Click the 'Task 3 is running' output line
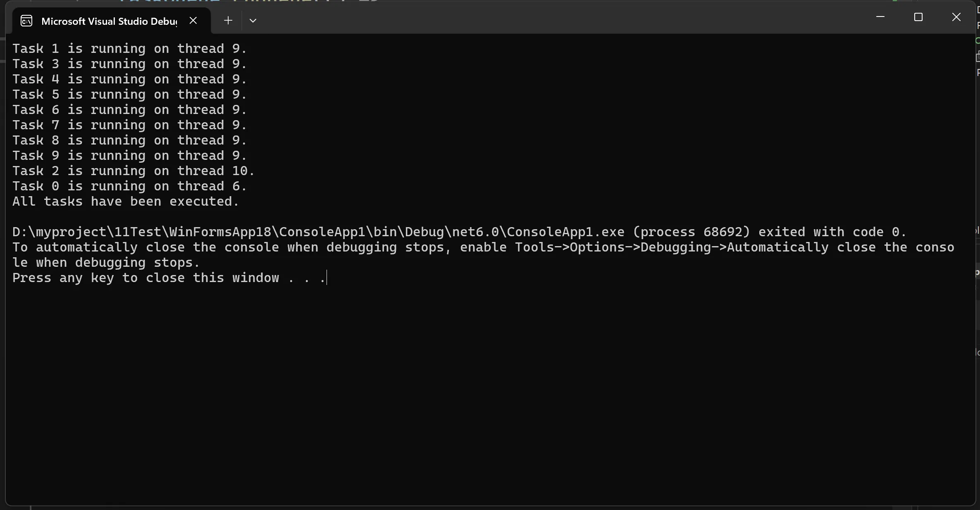Viewport: 980px width, 510px height. (x=129, y=64)
